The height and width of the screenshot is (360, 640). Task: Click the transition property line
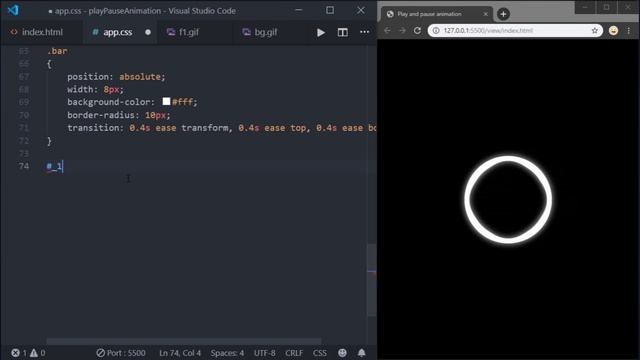tap(222, 128)
